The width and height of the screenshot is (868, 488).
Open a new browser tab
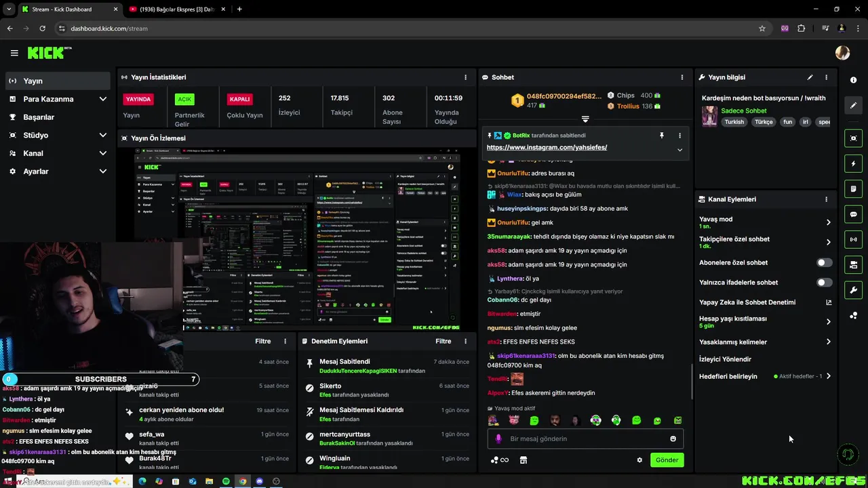pos(239,9)
